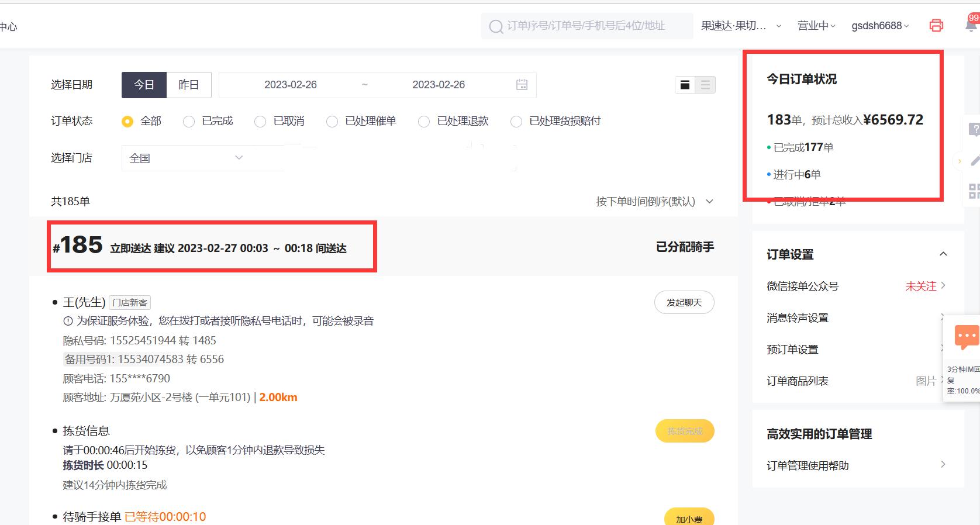Open the notification bell
980x525 pixels.
[x=972, y=25]
